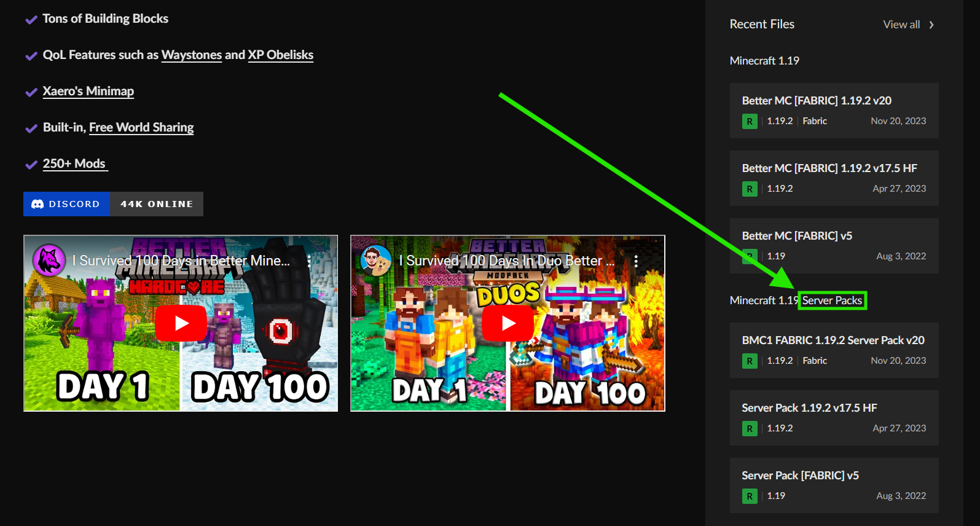Screen dimensions: 980x526
Task: Click release badge on BMC1 Server Pack v20
Action: (x=750, y=361)
